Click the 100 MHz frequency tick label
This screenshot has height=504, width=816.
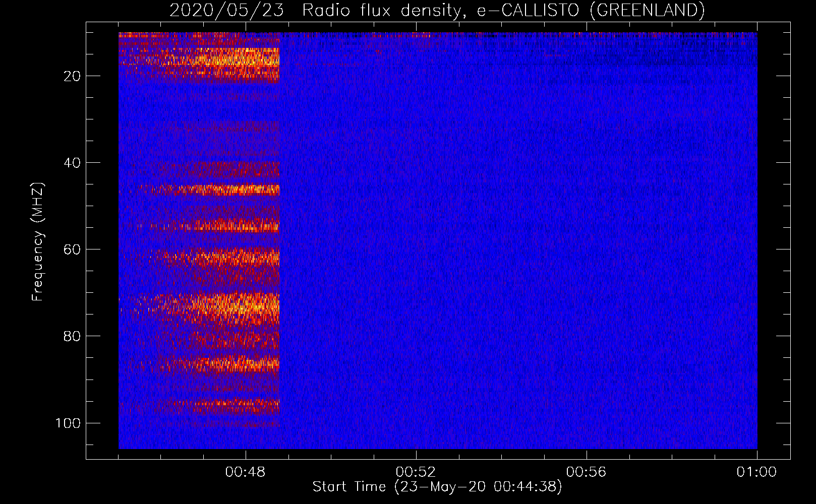[x=68, y=423]
